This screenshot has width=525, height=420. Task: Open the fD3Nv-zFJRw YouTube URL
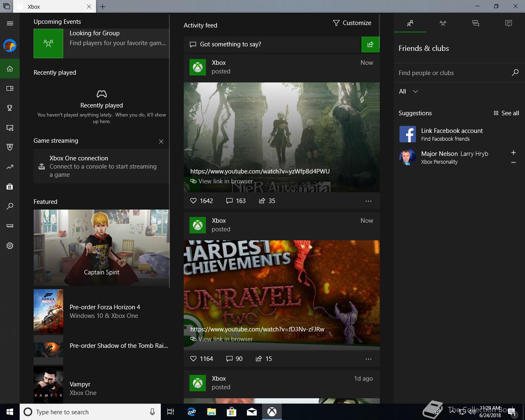pyautogui.click(x=257, y=329)
